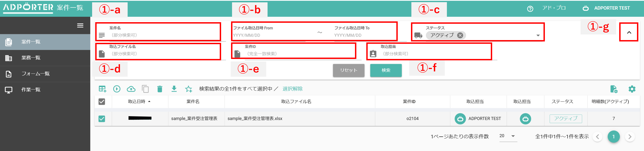The height and width of the screenshot is (151, 644).
Task: Click the add-table toolbar icon
Action: (102, 89)
